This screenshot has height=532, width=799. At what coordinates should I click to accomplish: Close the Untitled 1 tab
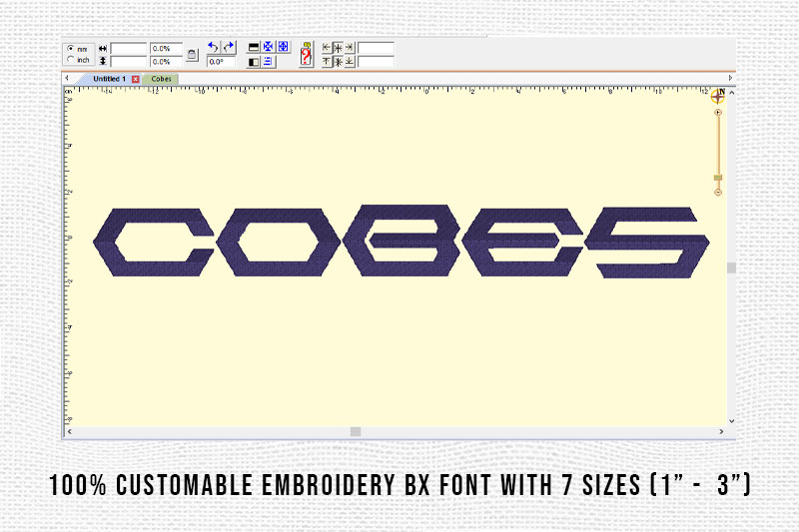coord(135,79)
